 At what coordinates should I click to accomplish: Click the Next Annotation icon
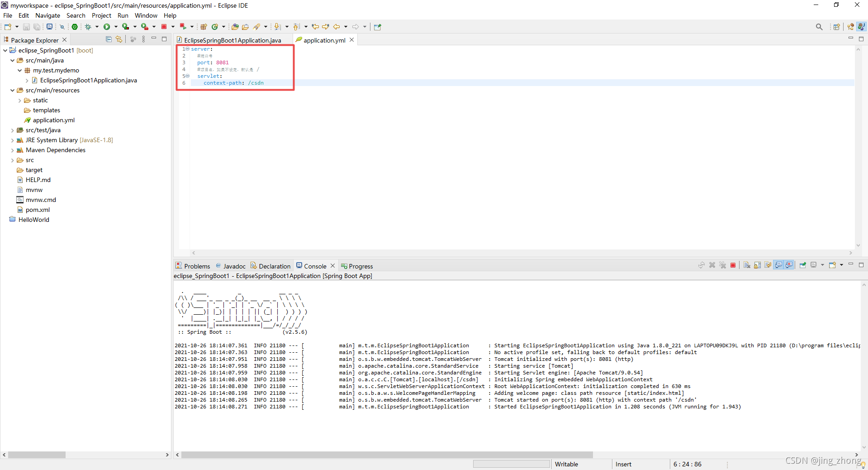[278, 27]
